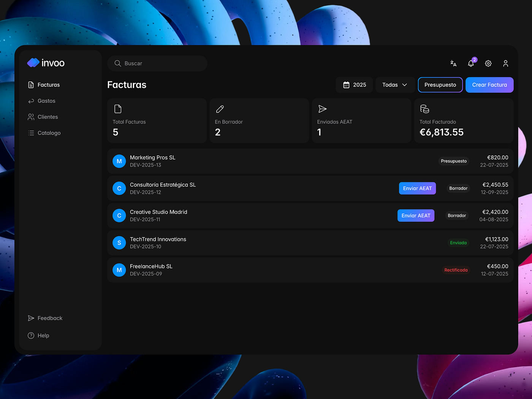Select invoice number DEV-2025-09

tap(146, 274)
